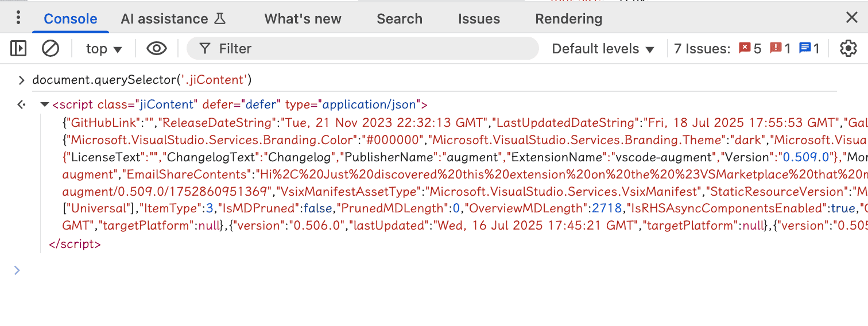Open Console settings gear icon
The width and height of the screenshot is (868, 326).
[848, 49]
